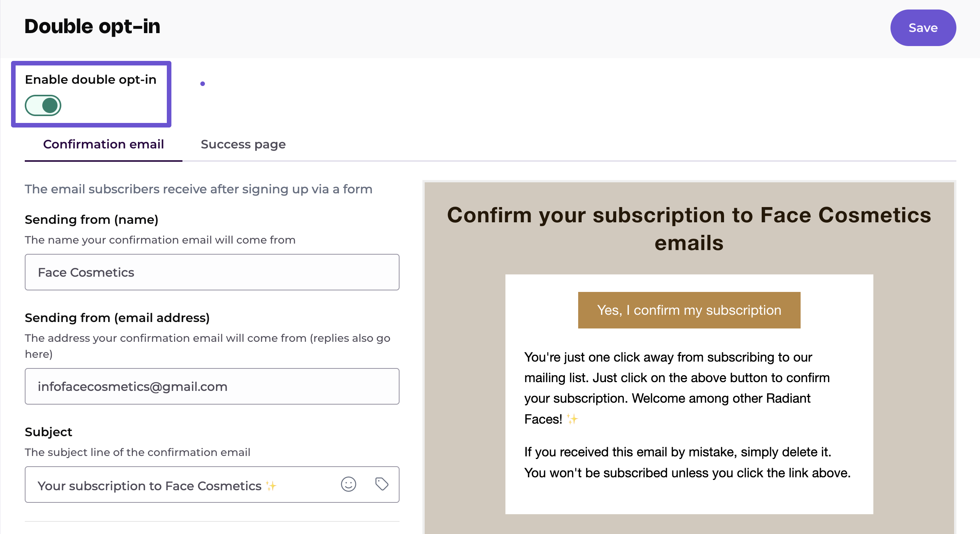This screenshot has height=534, width=980.
Task: Select the preview heading Confirm your subscription
Action: pyautogui.click(x=689, y=229)
